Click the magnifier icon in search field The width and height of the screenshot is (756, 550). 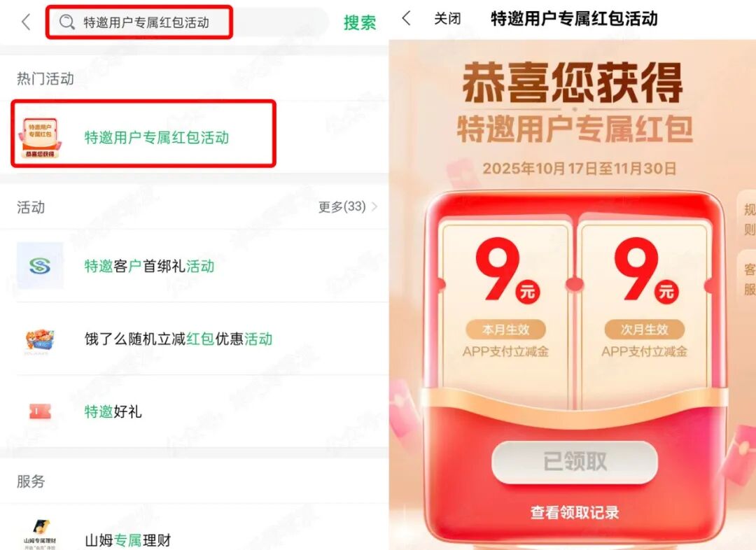click(67, 22)
